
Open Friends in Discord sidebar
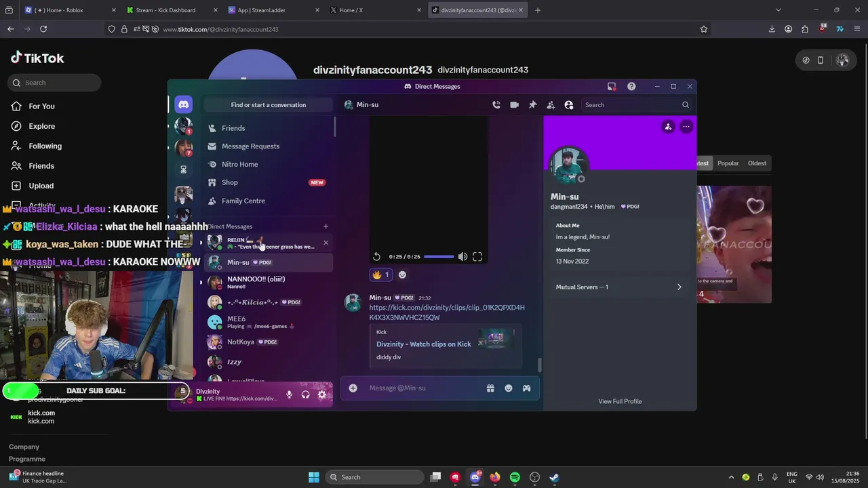[x=269, y=128]
